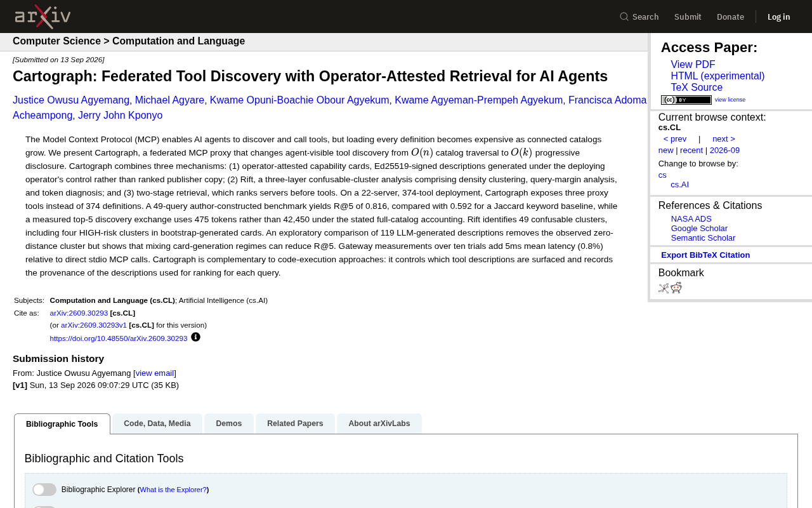The width and height of the screenshot is (812, 508).
Task: Open NASA ADS citations
Action: point(691,219)
